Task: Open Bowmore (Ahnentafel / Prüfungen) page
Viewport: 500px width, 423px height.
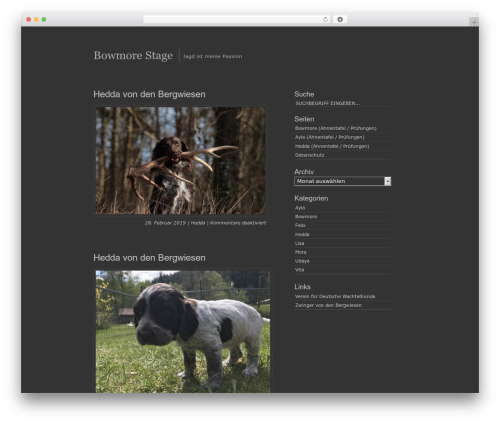Action: tap(335, 128)
